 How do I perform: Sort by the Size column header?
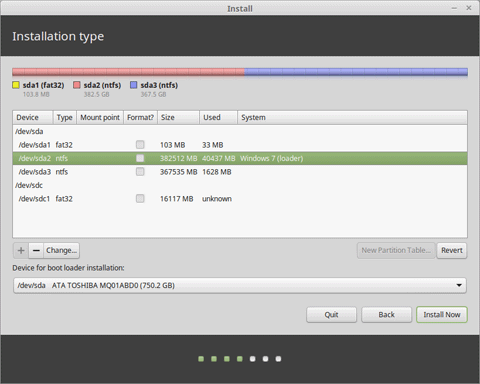click(178, 118)
